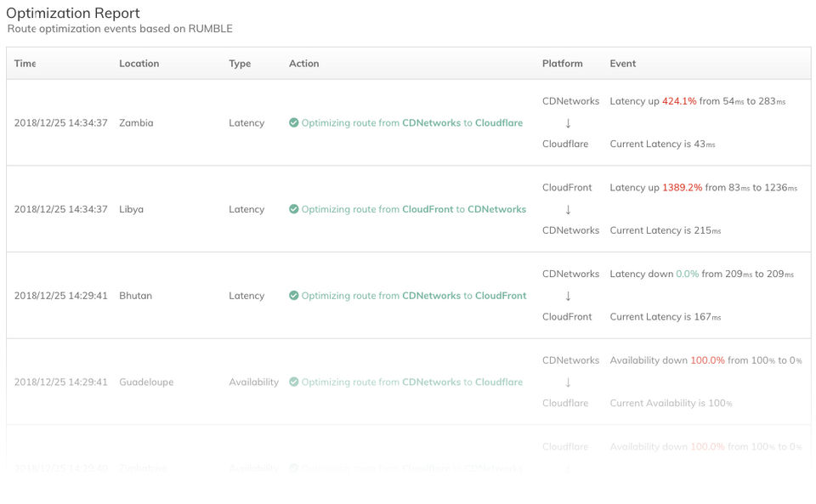Click 'Current Availability is 100%' text

click(x=671, y=403)
